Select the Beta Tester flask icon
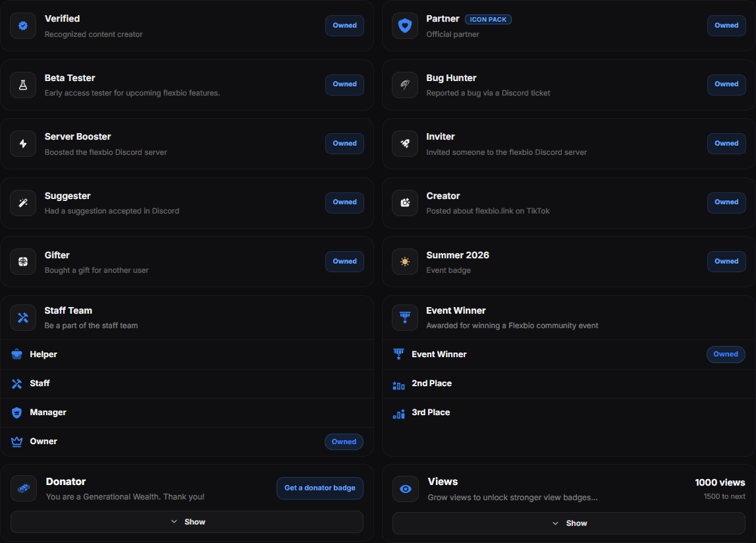This screenshot has width=756, height=543. (x=23, y=85)
